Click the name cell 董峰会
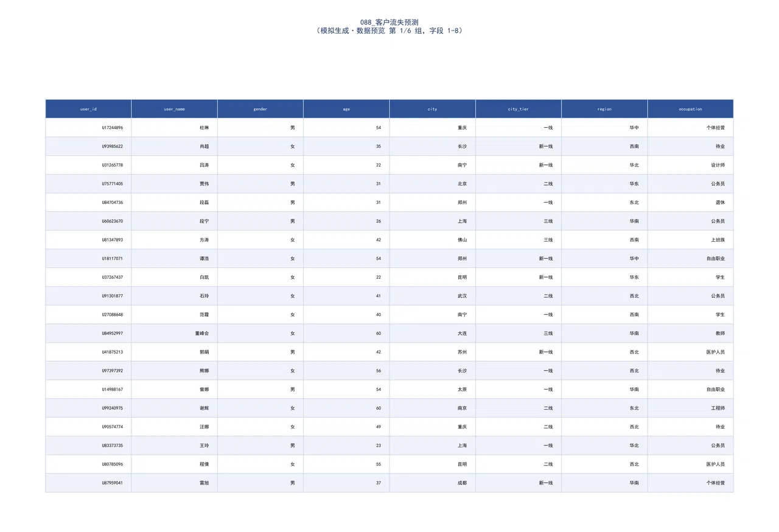Image resolution: width=779 pixels, height=532 pixels. click(x=175, y=334)
